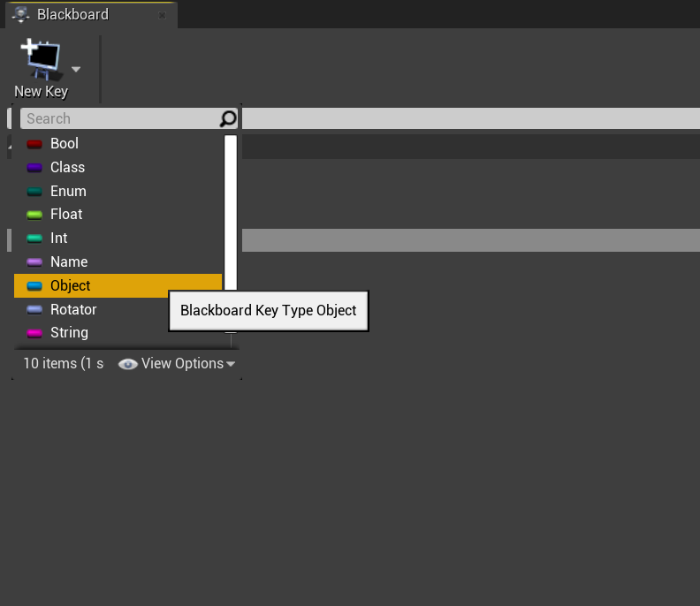Screen dimensions: 700x606
Task: Click the teal Int pill icon
Action: tap(34, 239)
